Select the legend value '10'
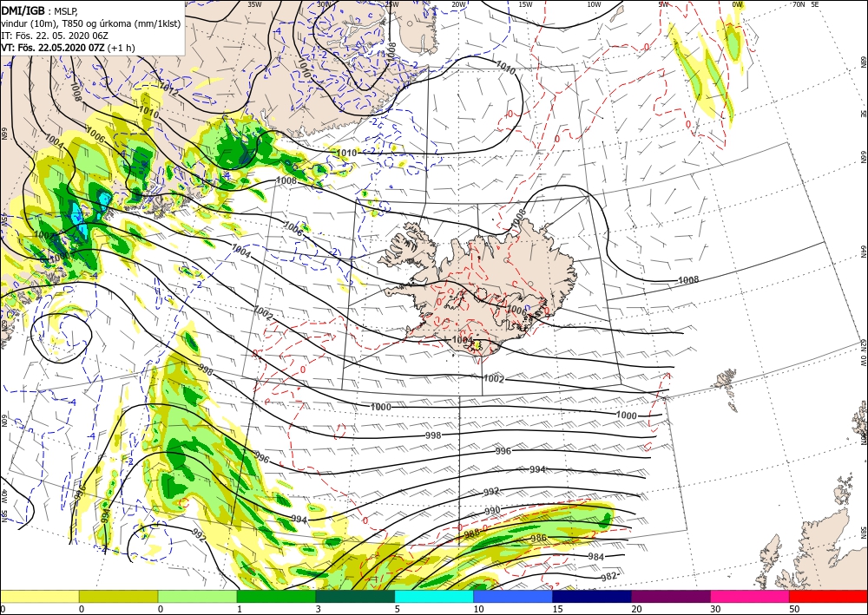This screenshot has height=615, width=868. [x=478, y=610]
